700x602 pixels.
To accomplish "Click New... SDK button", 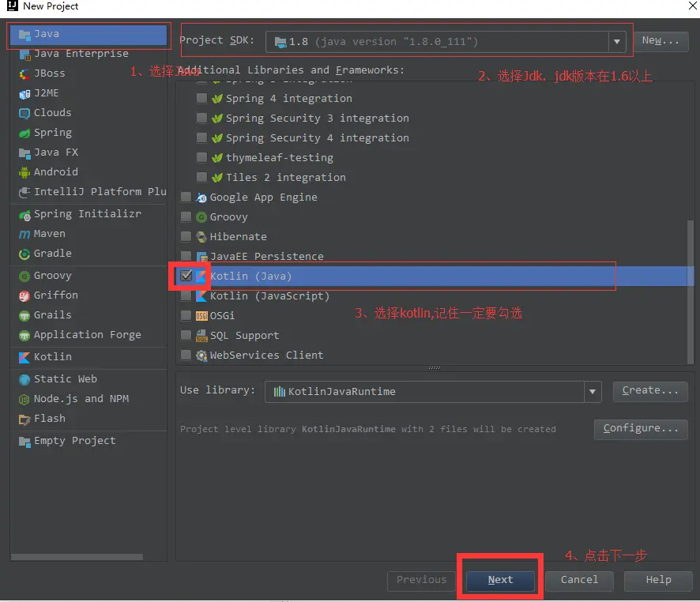I will point(660,40).
